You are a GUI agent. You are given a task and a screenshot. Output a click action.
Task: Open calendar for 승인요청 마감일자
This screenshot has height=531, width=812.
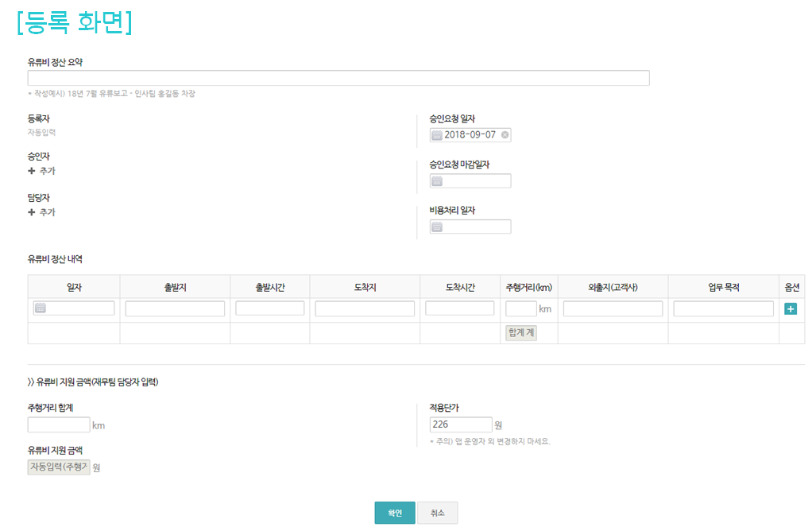(437, 181)
